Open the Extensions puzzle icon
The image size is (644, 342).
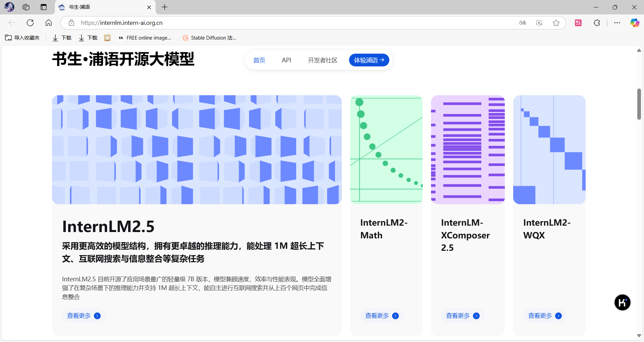tap(597, 23)
